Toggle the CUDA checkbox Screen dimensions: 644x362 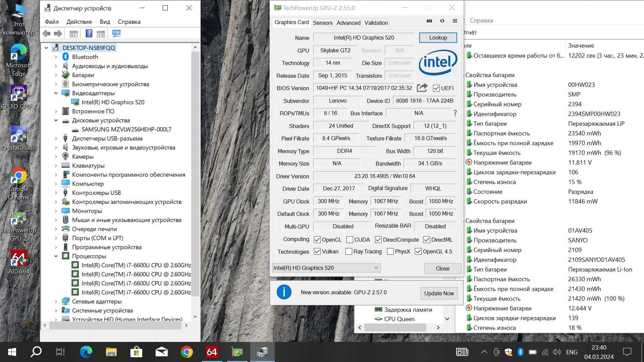point(350,240)
